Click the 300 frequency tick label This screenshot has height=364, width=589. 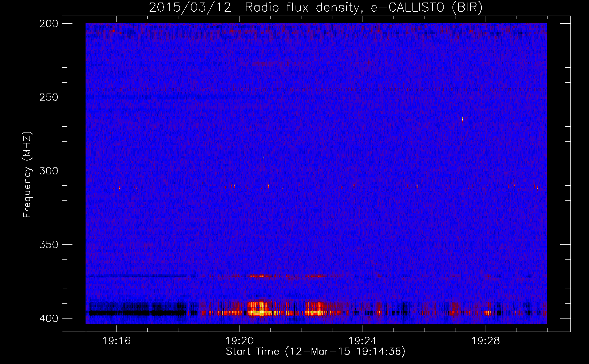point(49,171)
